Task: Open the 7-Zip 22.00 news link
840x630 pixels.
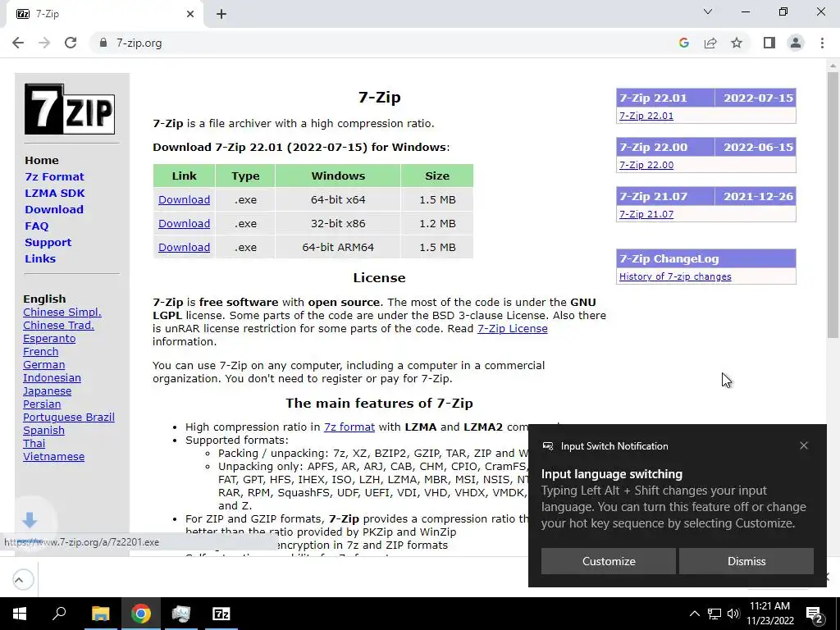Action: (646, 165)
